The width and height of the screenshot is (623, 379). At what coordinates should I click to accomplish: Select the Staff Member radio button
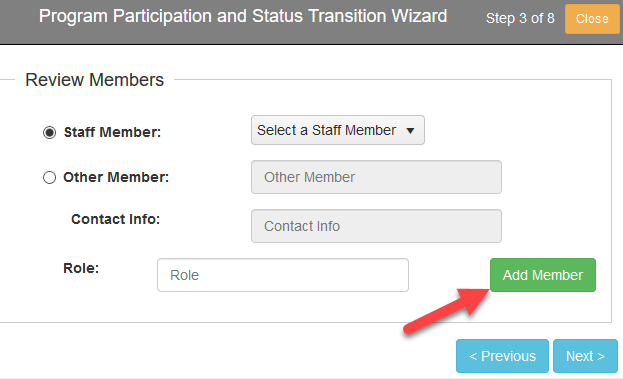49,132
